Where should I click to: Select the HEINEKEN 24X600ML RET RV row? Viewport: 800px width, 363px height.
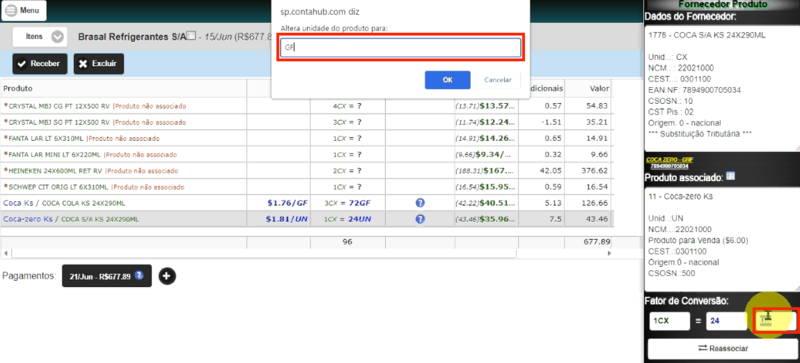(306, 171)
